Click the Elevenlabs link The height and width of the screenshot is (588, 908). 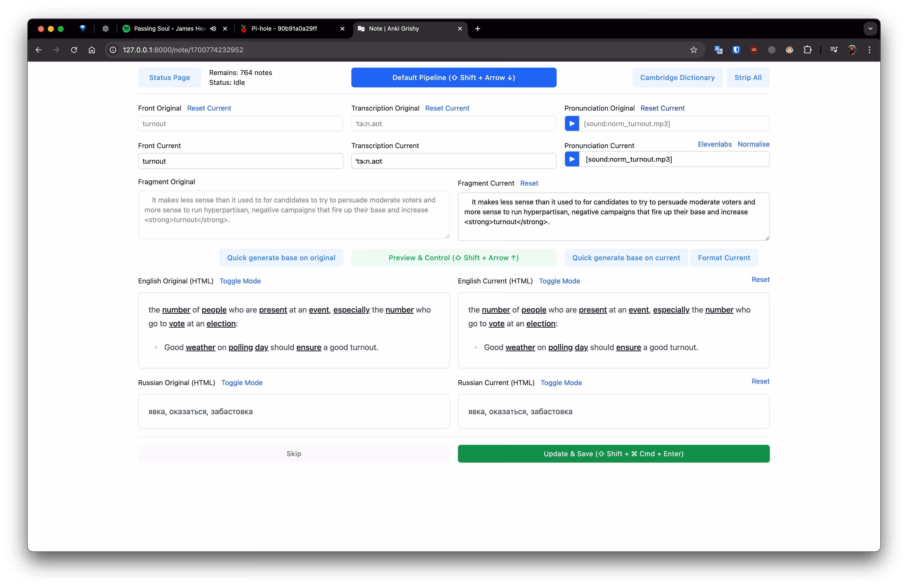(x=714, y=144)
